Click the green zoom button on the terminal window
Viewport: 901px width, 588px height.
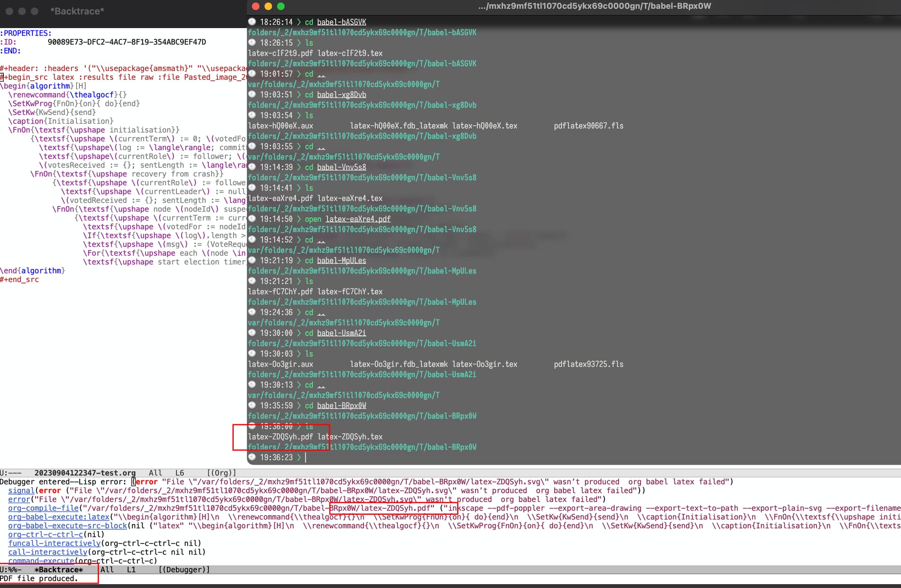pos(281,7)
